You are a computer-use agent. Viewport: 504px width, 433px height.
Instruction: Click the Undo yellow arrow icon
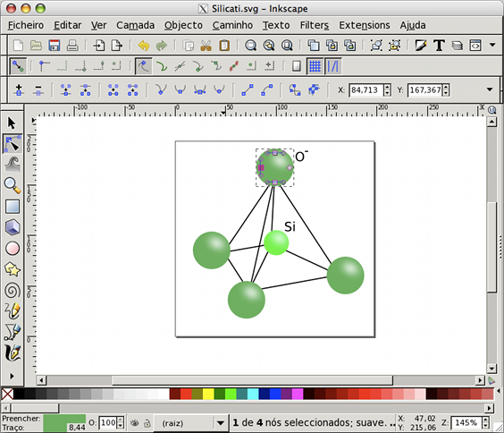click(x=144, y=46)
